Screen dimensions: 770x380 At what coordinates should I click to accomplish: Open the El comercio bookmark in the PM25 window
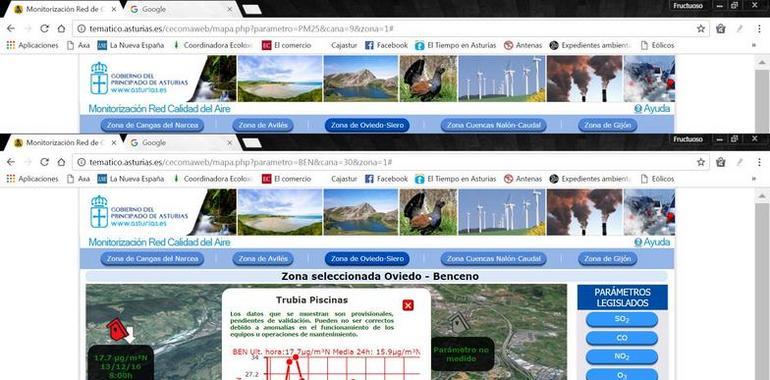[x=287, y=45]
